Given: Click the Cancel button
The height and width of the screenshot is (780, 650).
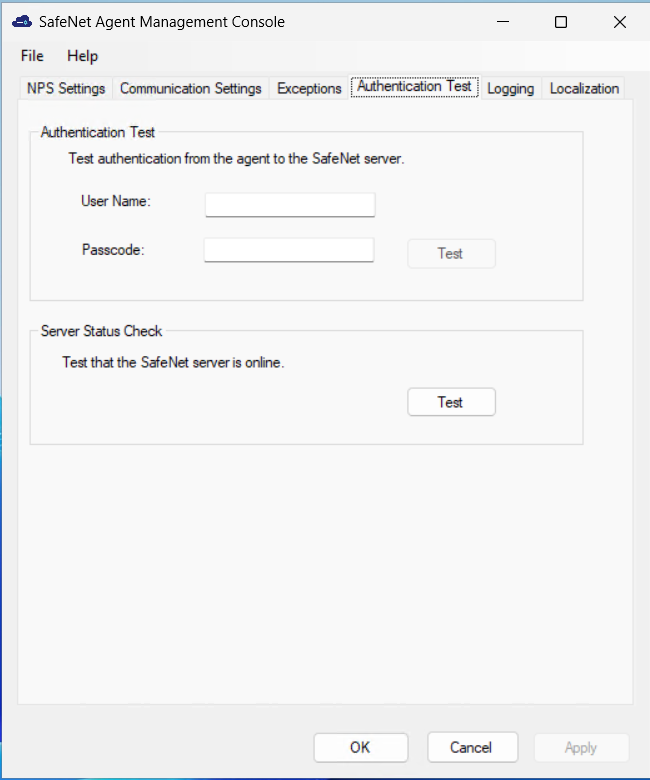Looking at the screenshot, I should coord(472,747).
